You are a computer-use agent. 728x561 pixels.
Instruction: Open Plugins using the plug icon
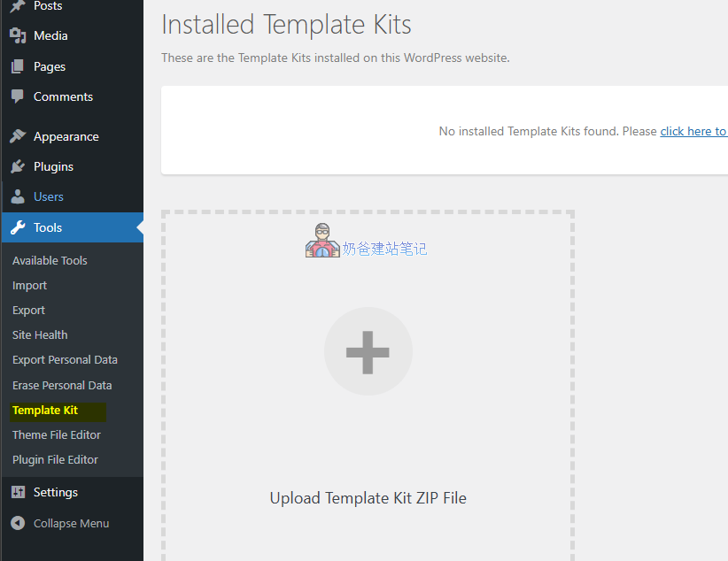19,166
